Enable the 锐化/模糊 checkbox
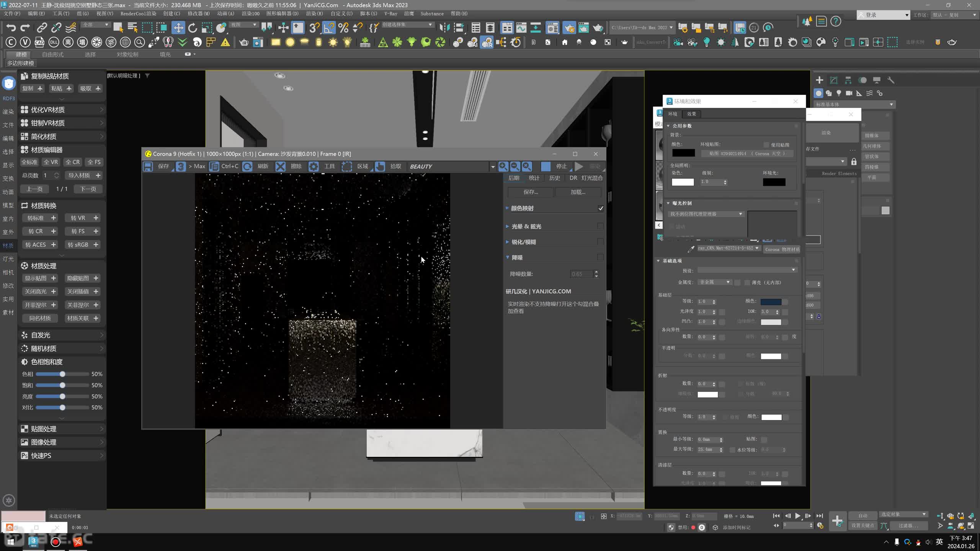 [600, 242]
